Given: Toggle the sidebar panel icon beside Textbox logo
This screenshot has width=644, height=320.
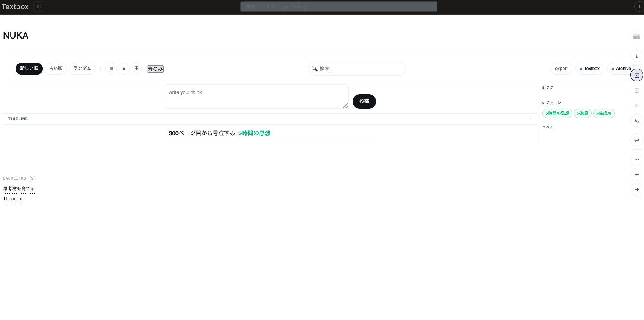Looking at the screenshot, I should click(x=39, y=6).
